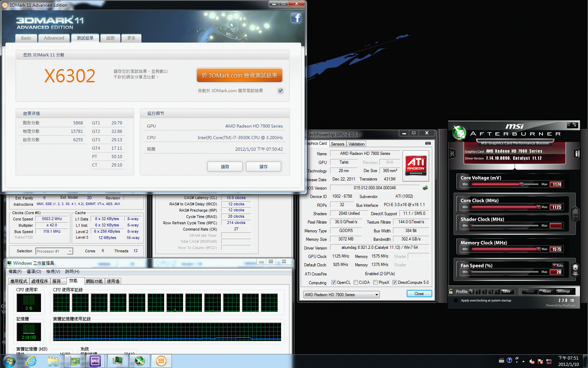
Task: Open the GPU-Z Sensors tab
Action: [337, 144]
